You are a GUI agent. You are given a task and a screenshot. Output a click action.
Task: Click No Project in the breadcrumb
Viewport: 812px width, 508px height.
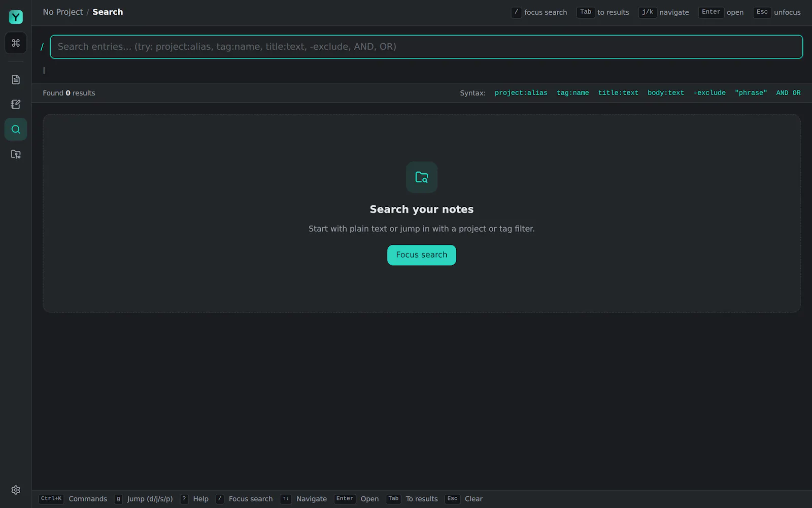coord(63,12)
